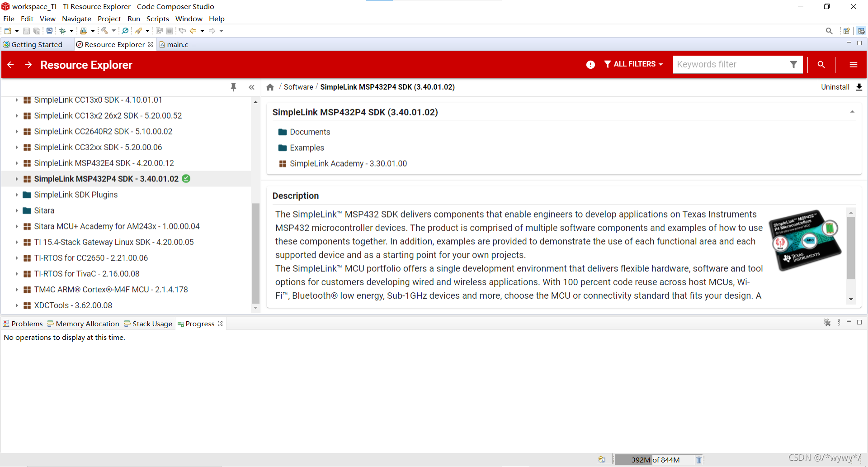Open dropdown arrow next to Debug icon

(71, 31)
